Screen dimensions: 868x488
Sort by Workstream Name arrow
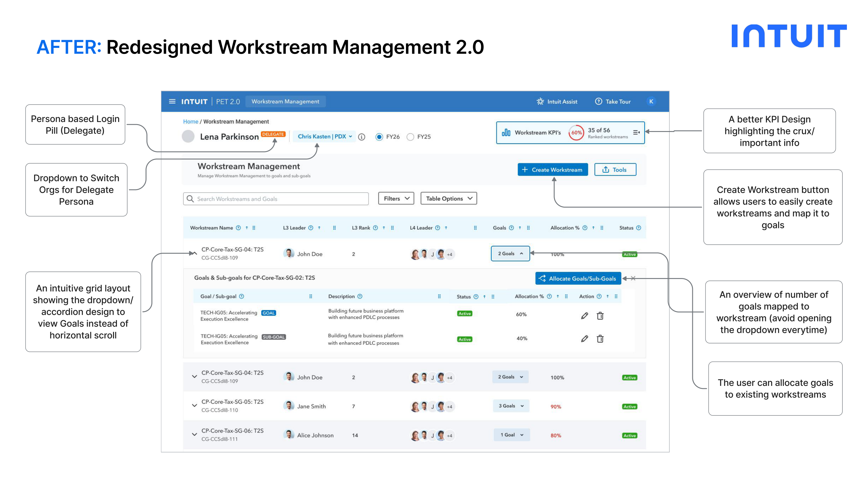(x=247, y=228)
